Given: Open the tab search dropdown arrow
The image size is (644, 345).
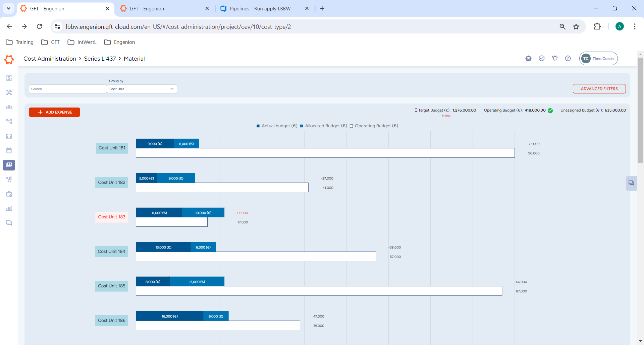Looking at the screenshot, I should tap(8, 8).
